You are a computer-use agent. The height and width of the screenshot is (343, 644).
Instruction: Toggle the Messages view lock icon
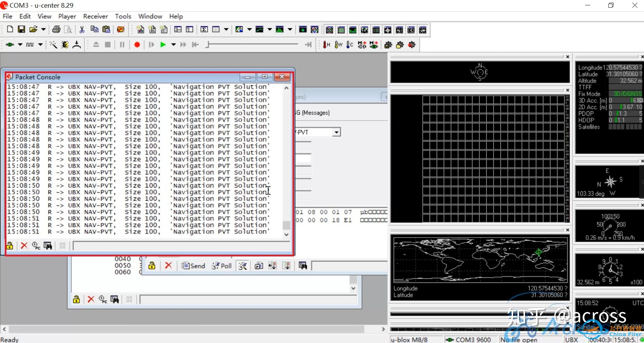tap(152, 266)
